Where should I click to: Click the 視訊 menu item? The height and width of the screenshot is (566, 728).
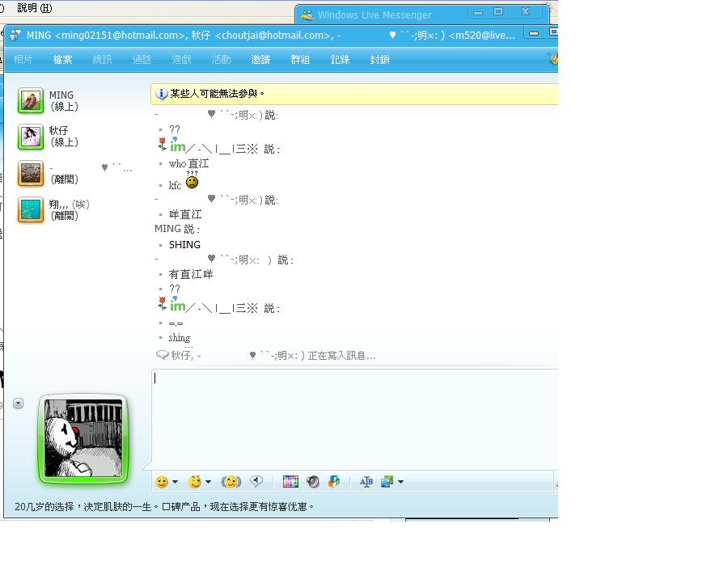click(x=102, y=59)
